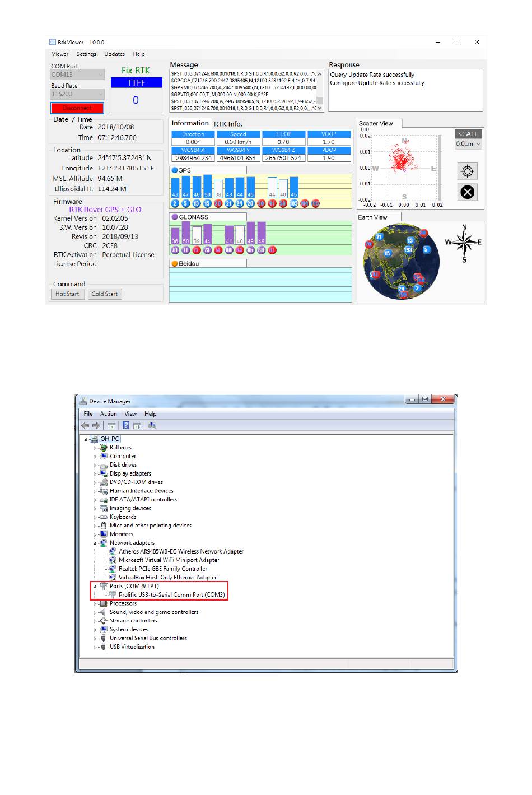Click the Keyboards device icon
The image size is (532, 795).
(103, 517)
